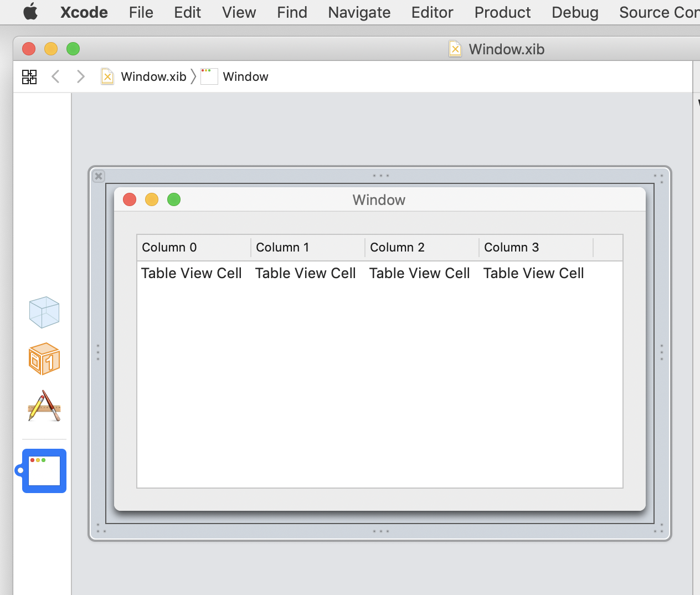Image resolution: width=700 pixels, height=595 pixels.
Task: Click Window.xib in the jump bar breadcrumb
Action: (153, 76)
